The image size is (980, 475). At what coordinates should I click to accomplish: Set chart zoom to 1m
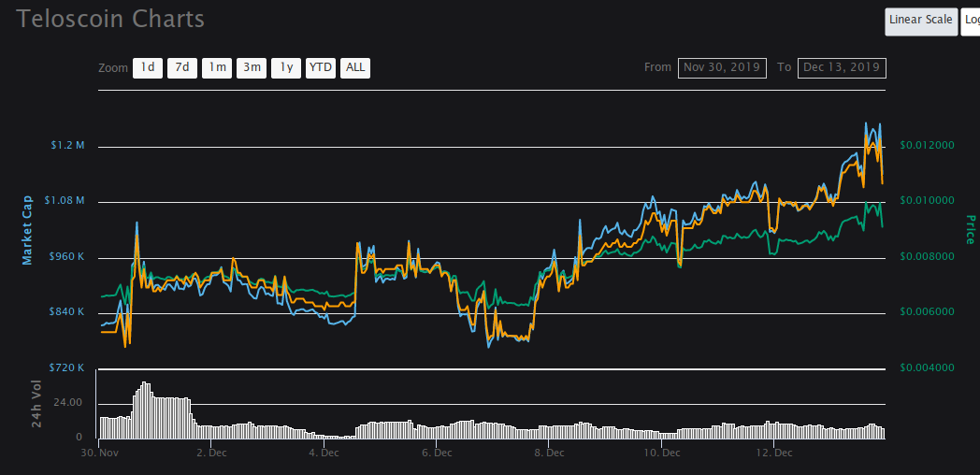(x=217, y=68)
